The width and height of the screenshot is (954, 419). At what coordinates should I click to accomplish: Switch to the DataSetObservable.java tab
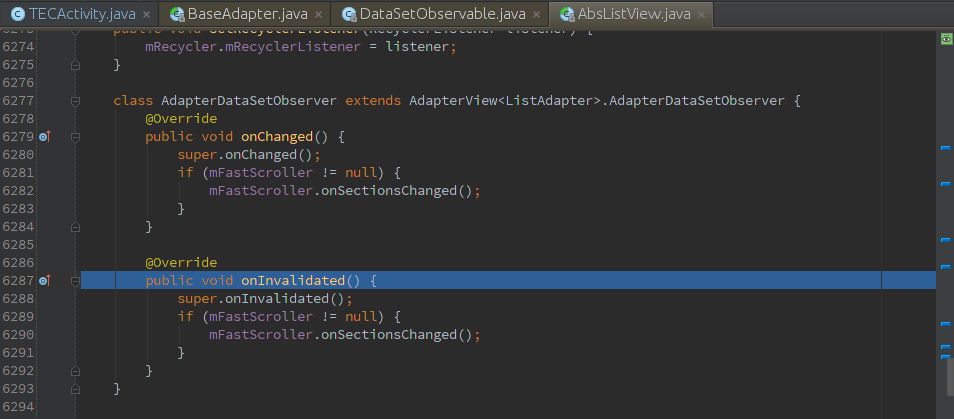(x=439, y=14)
